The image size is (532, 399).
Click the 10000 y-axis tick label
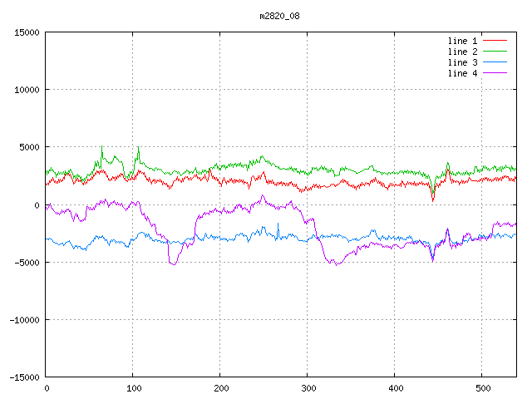[x=27, y=90]
